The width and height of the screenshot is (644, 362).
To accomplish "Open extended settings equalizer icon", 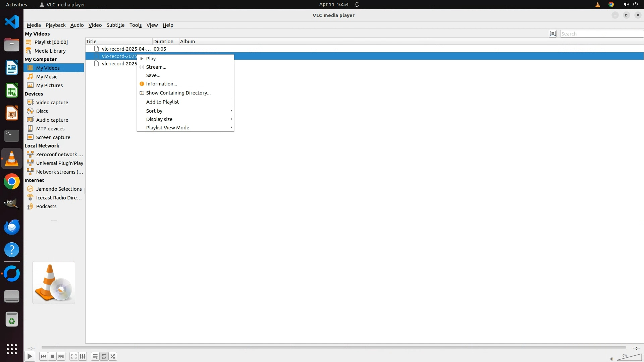I will coord(83,356).
